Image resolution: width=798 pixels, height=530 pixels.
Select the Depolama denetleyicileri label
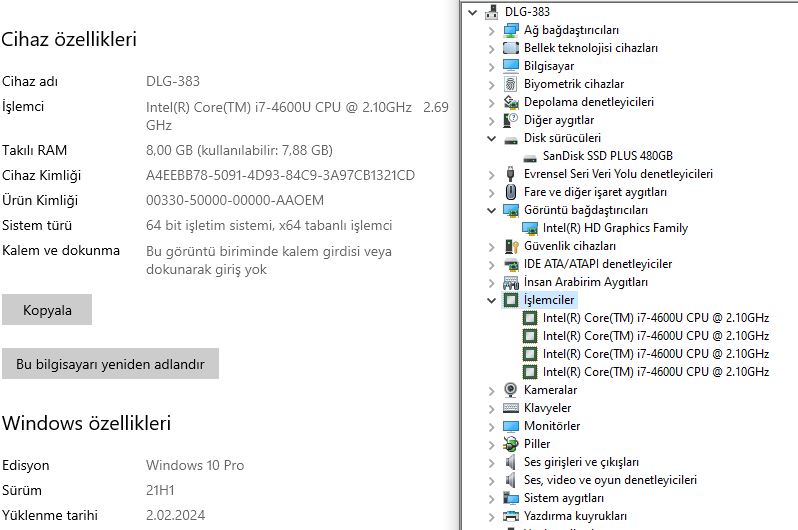point(589,102)
